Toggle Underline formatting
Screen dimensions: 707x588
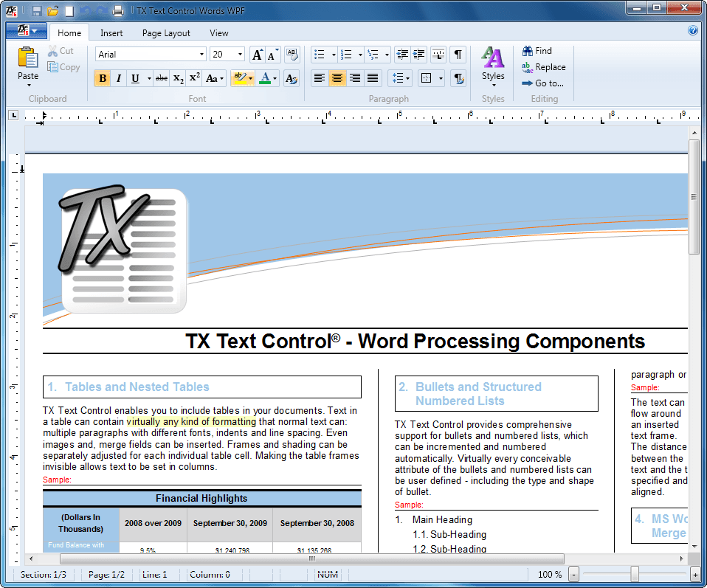pos(135,78)
